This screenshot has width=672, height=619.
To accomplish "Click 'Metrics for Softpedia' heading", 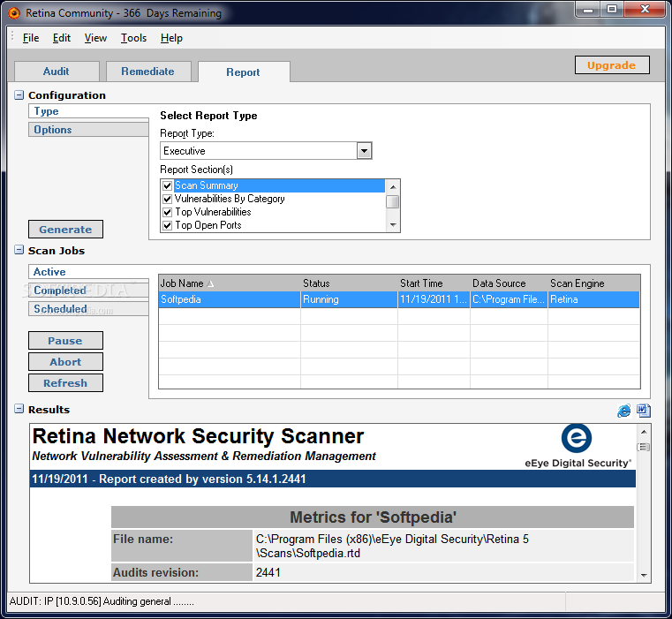I will tap(373, 517).
